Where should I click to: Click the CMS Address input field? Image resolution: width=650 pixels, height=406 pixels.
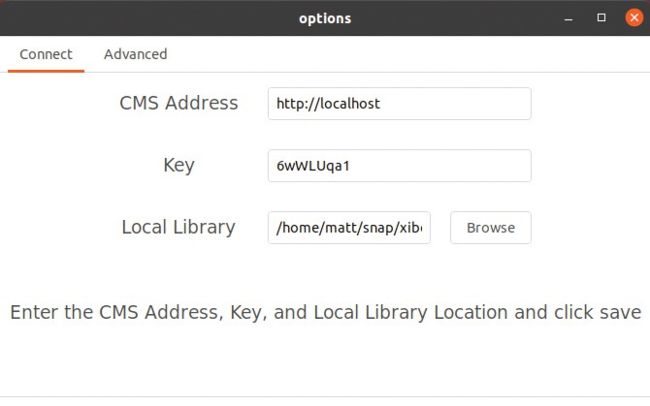pyautogui.click(x=399, y=103)
